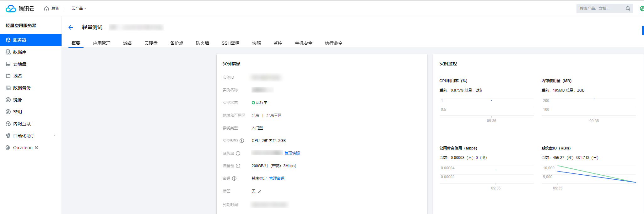Switch to the 监控 tab
The width and height of the screenshot is (644, 214).
coord(278,43)
